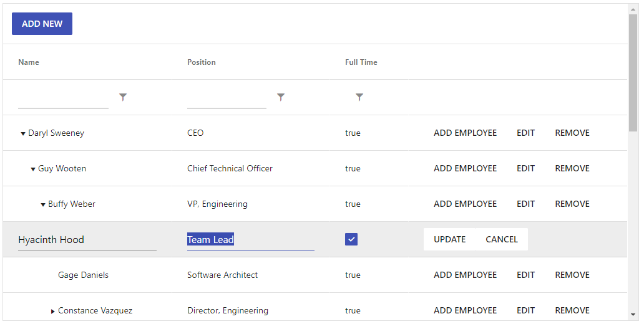644x324 pixels.
Task: Collapse the Guy Wooten row
Action: (33, 169)
